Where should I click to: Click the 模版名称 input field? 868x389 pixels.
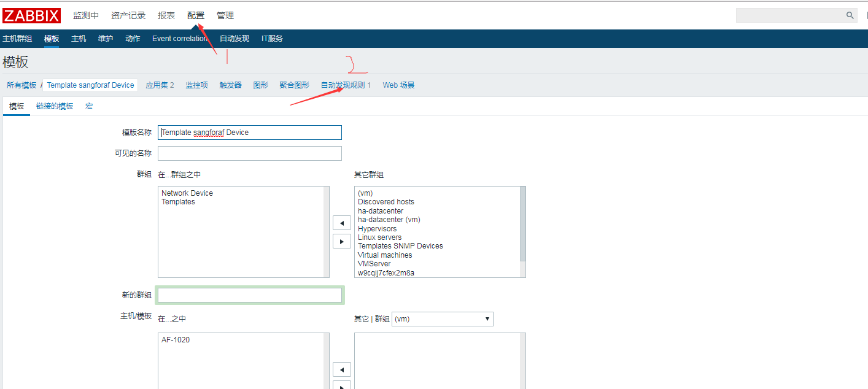(x=250, y=133)
